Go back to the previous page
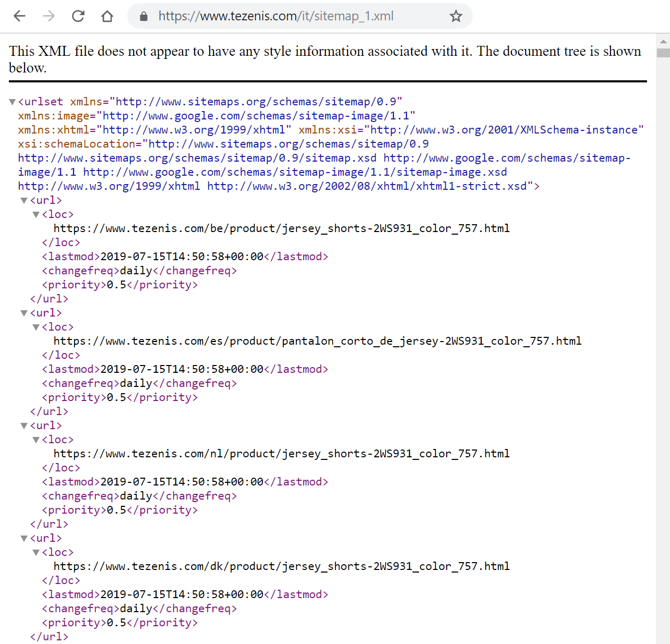This screenshot has height=644, width=670. 19,16
